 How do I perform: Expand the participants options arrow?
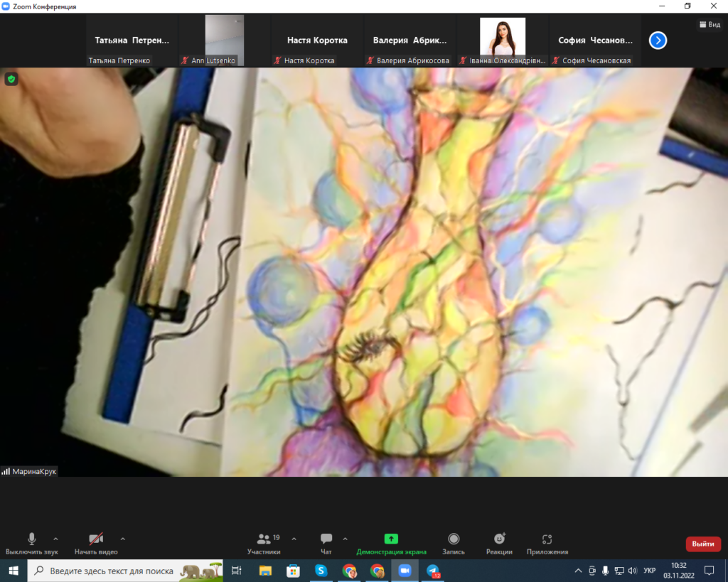294,538
